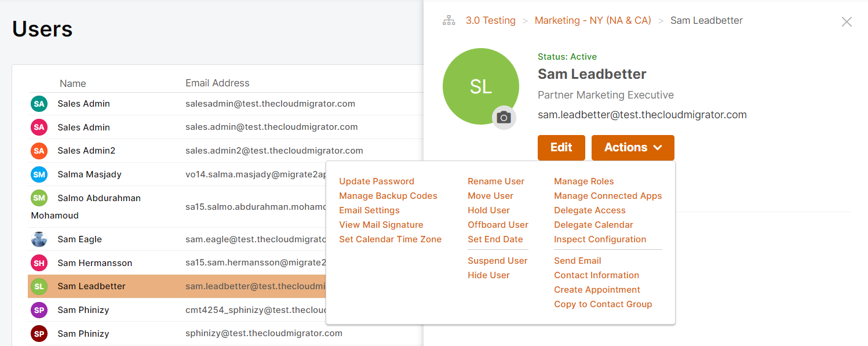Open Manage Roles
This screenshot has width=868, height=346.
click(x=583, y=181)
